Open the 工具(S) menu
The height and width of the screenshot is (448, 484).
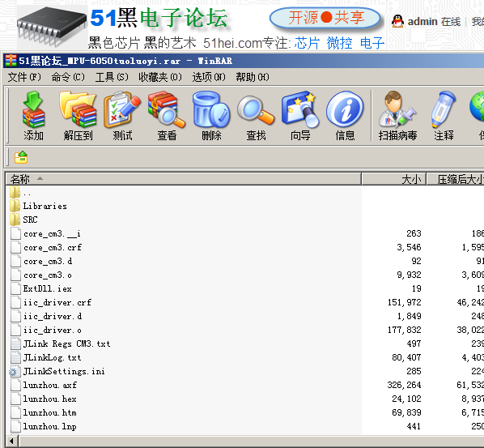112,77
